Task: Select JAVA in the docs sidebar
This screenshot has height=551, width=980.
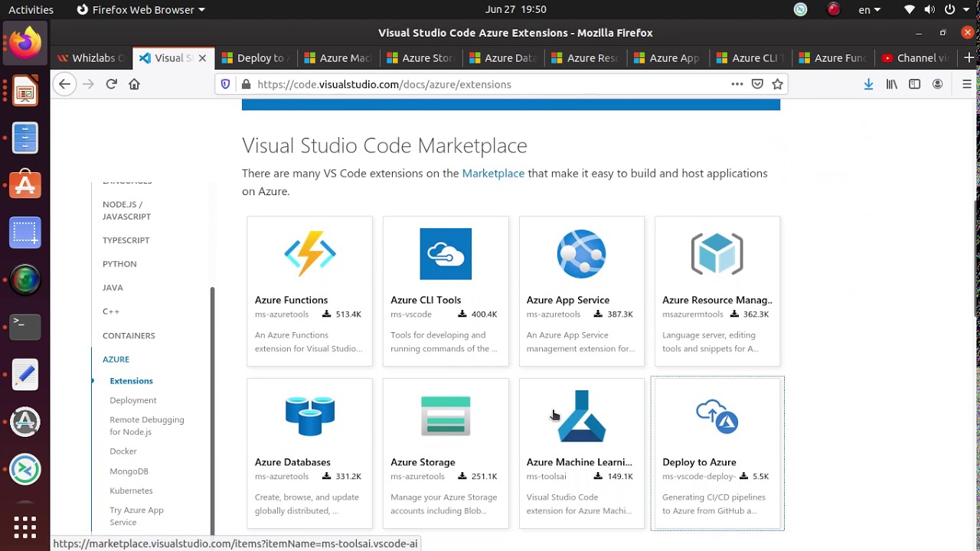Action: (x=113, y=288)
